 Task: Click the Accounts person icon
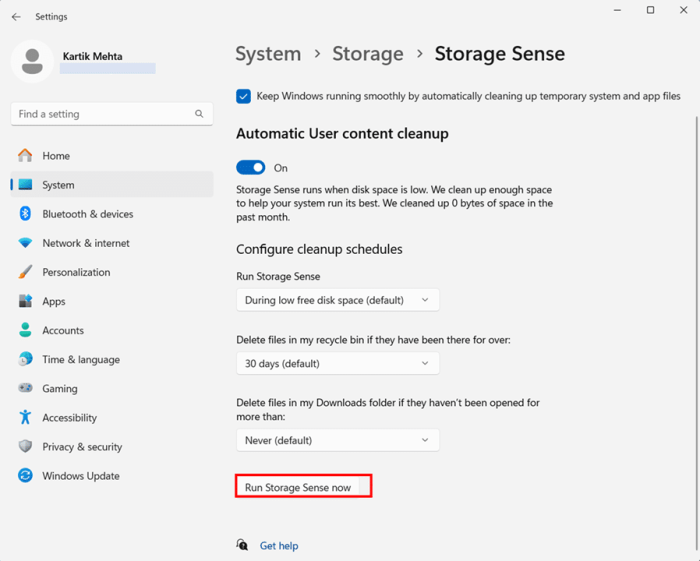pos(25,330)
